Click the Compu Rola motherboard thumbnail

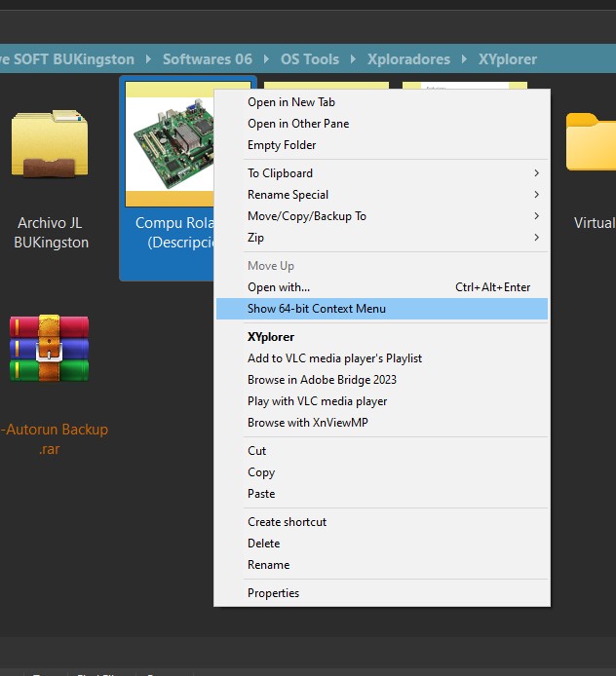tap(172, 143)
